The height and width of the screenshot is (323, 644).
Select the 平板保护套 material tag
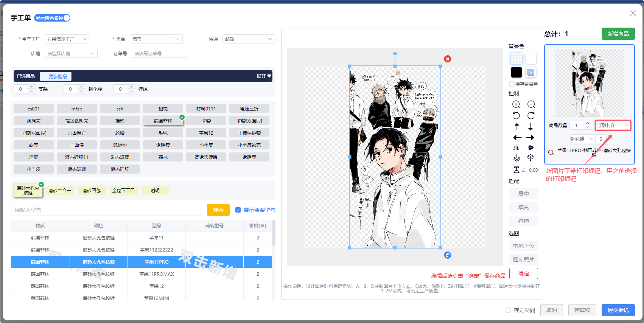249,133
